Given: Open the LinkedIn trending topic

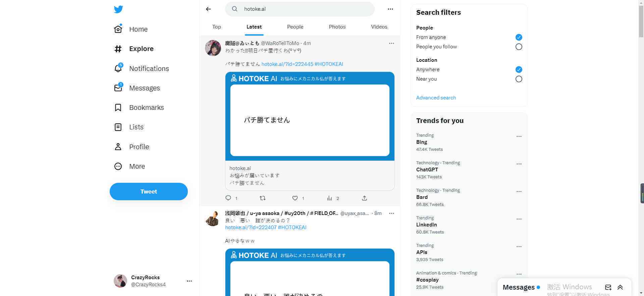Looking at the screenshot, I should pos(427,225).
